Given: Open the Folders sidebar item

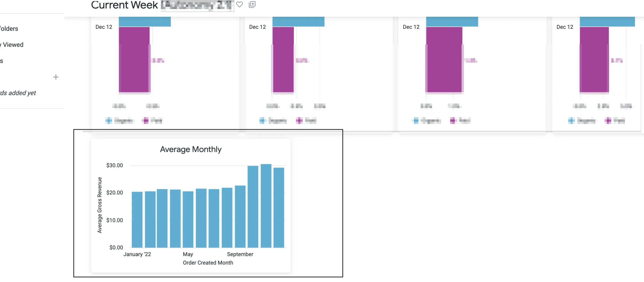Looking at the screenshot, I should tap(9, 29).
